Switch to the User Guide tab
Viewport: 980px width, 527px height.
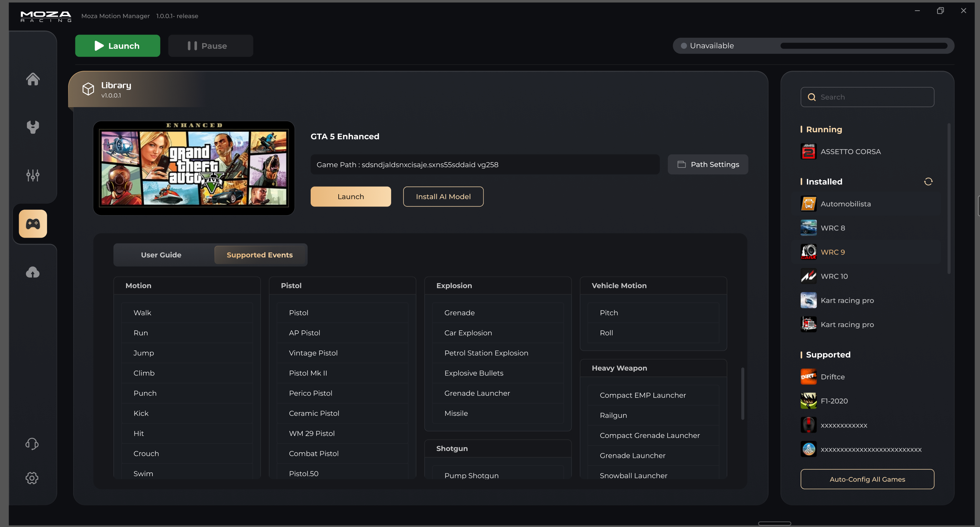click(161, 255)
